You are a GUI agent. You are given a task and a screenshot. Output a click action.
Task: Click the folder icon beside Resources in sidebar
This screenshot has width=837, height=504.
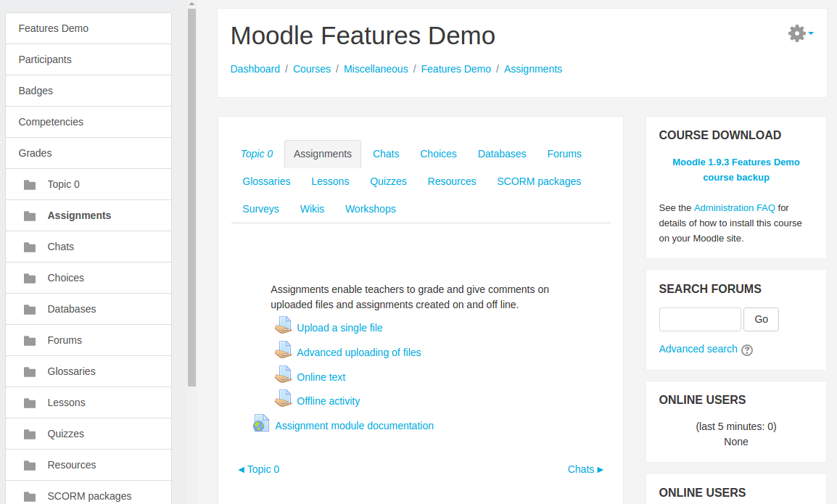[30, 466]
